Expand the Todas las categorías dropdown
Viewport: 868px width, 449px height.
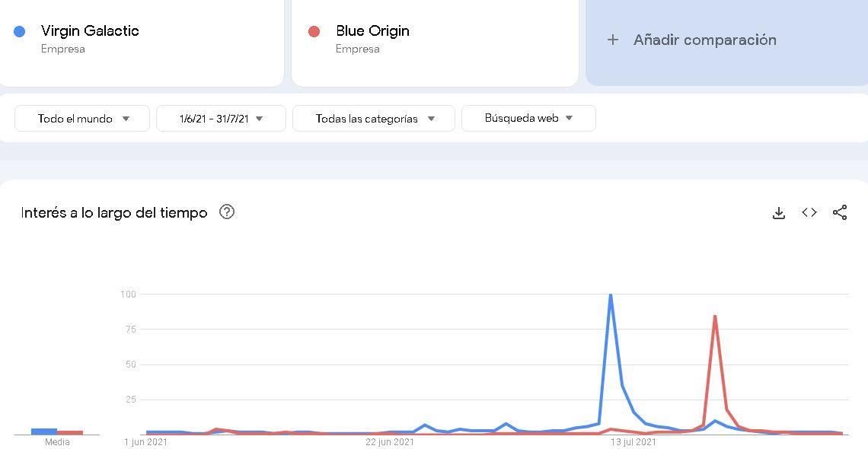click(x=374, y=118)
